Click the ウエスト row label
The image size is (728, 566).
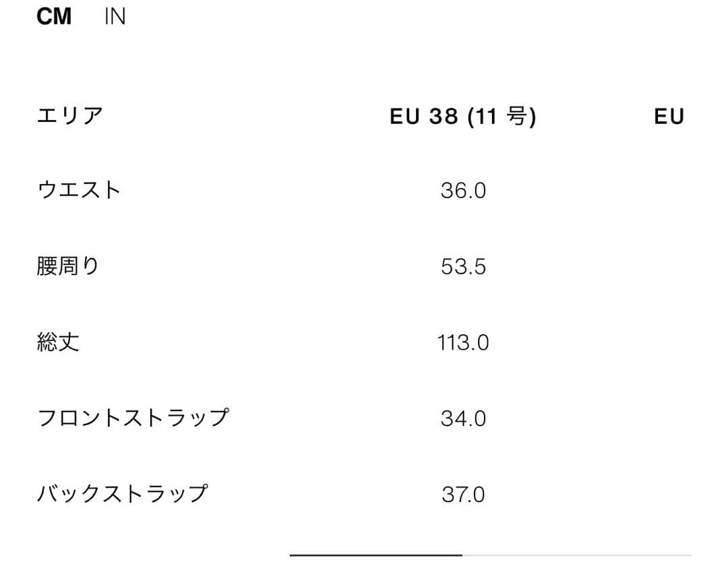coord(79,190)
